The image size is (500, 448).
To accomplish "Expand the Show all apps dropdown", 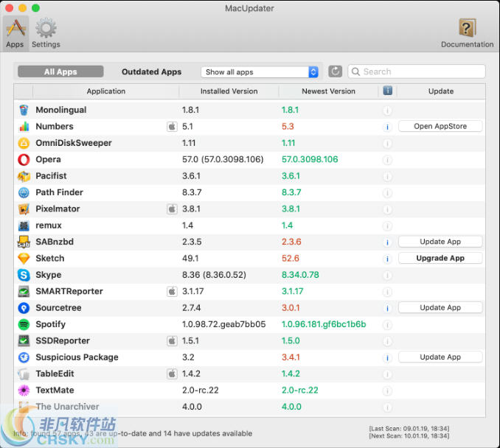I will point(260,72).
